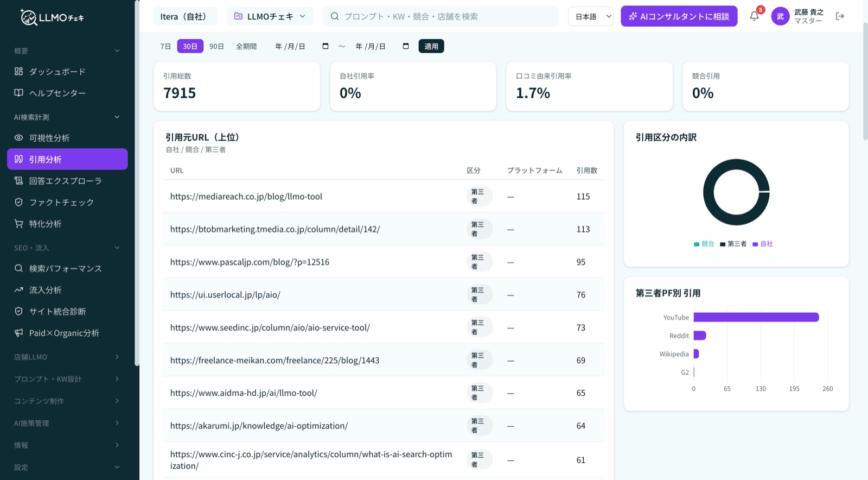The width and height of the screenshot is (868, 480).
Task: Open サイト統合診断 shield icon
Action: coord(18,311)
